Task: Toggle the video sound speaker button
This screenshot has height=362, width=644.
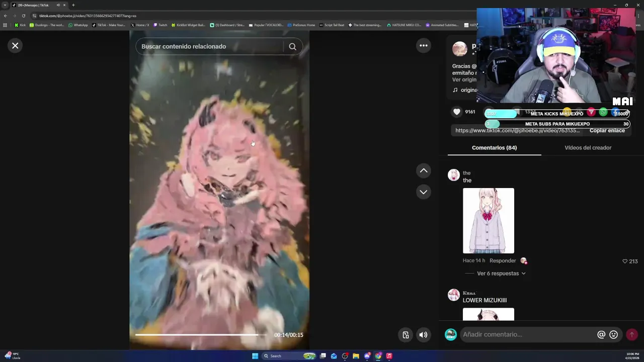Action: tap(424, 335)
